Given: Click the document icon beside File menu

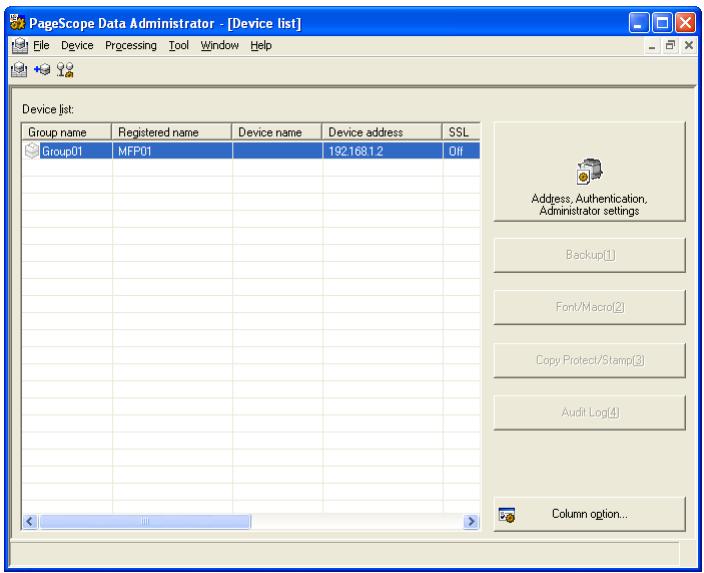Looking at the screenshot, I should point(20,46).
